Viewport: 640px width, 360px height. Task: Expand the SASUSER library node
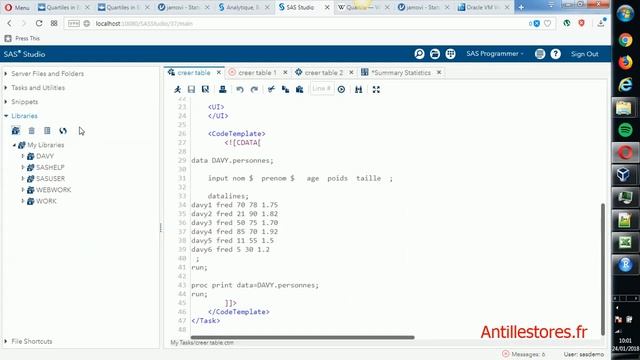click(23, 178)
